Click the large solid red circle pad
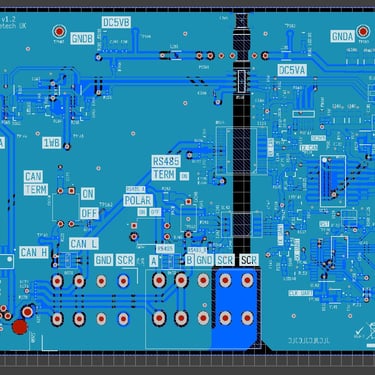 tap(20, 327)
